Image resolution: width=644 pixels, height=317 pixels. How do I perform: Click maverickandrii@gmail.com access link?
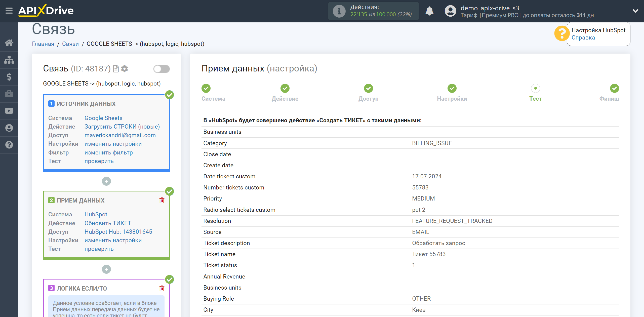(120, 135)
